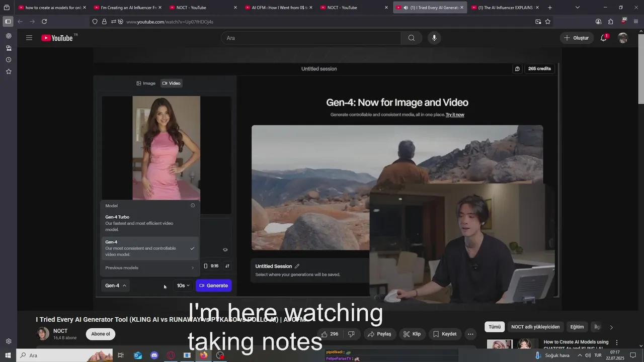The height and width of the screenshot is (362, 644).
Task: Open the YouTube account avatar menu
Action: click(623, 38)
